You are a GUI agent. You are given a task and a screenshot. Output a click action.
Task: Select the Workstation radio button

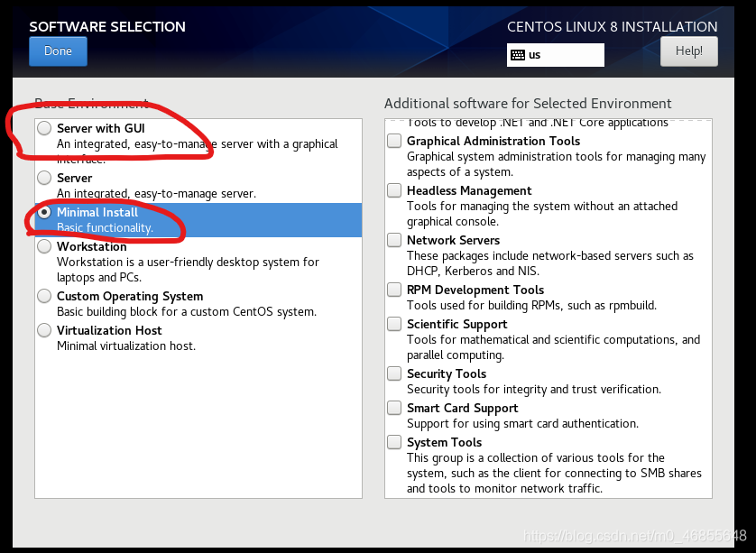click(44, 246)
